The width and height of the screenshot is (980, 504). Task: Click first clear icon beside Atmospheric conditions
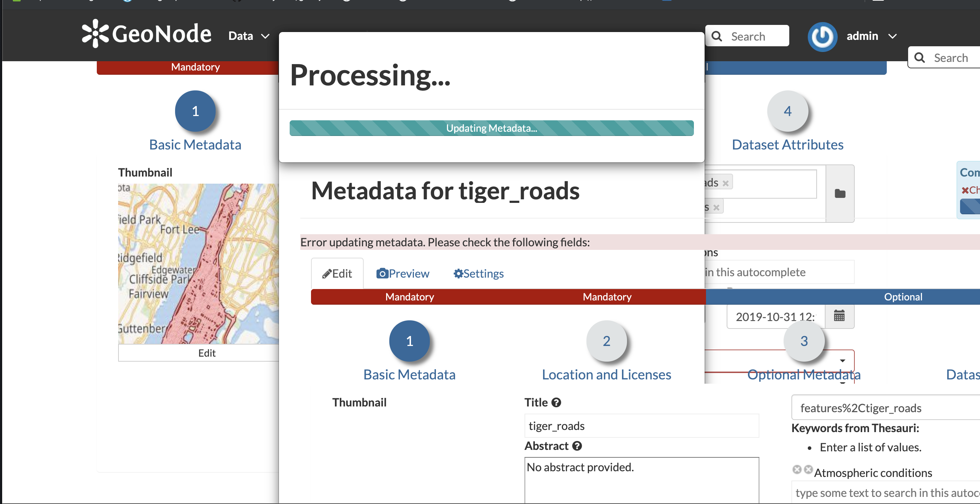tap(797, 469)
